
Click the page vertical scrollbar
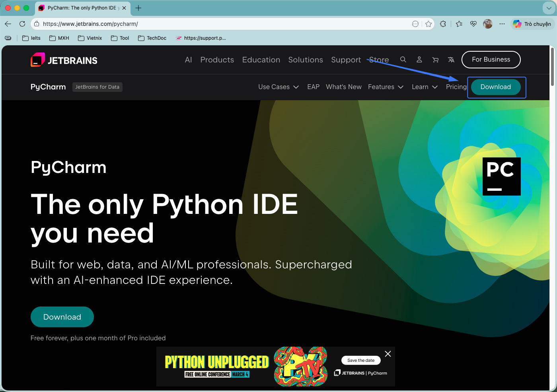552,67
